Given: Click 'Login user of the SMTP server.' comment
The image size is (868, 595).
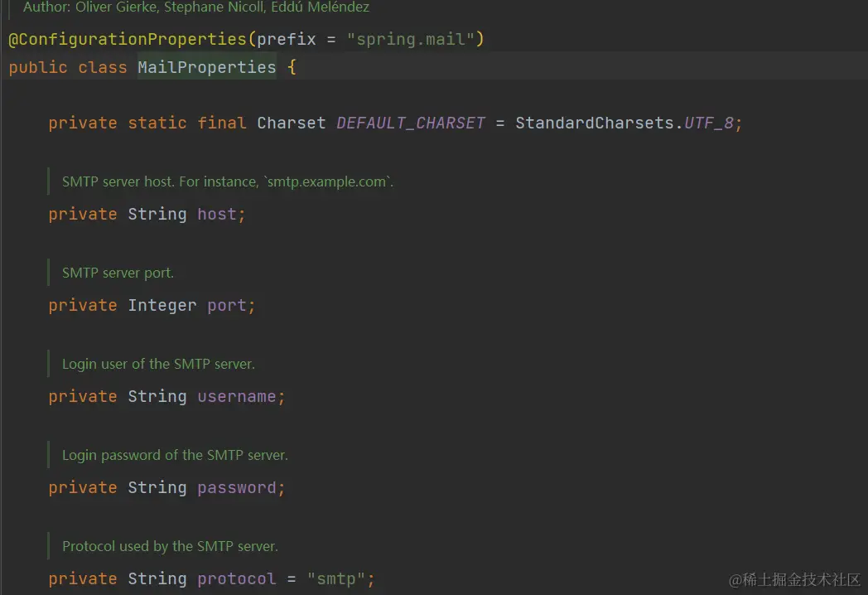Looking at the screenshot, I should (158, 364).
